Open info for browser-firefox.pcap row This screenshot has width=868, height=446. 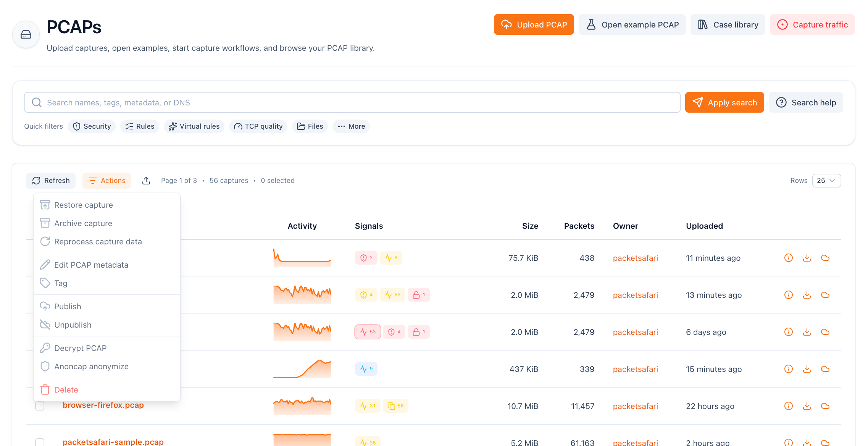point(789,406)
